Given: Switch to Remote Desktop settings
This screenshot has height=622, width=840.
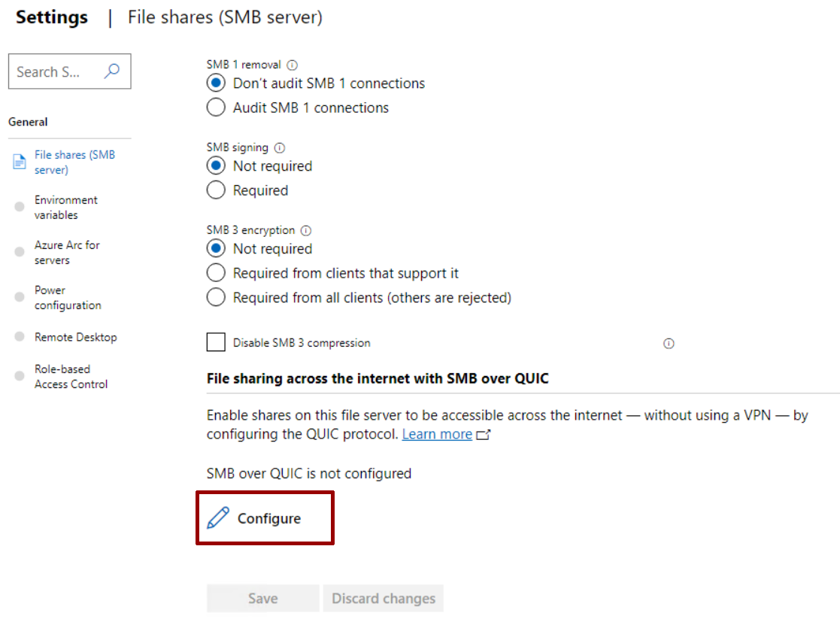Looking at the screenshot, I should pyautogui.click(x=76, y=337).
